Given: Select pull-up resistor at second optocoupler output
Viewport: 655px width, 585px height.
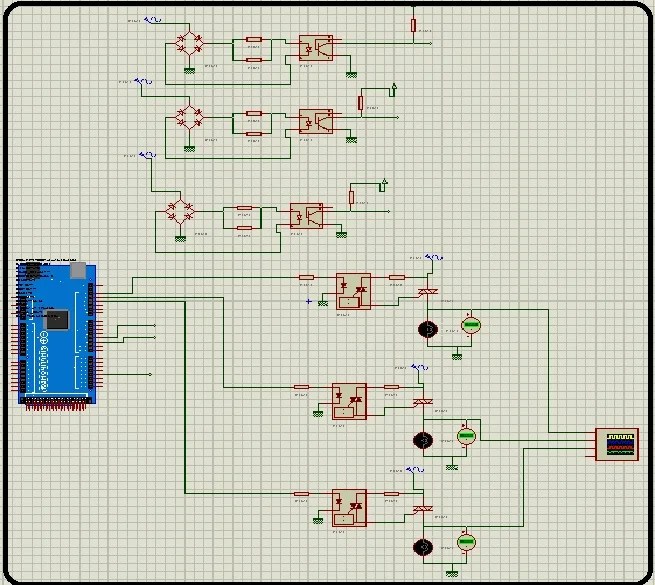Looking at the screenshot, I should tap(361, 103).
